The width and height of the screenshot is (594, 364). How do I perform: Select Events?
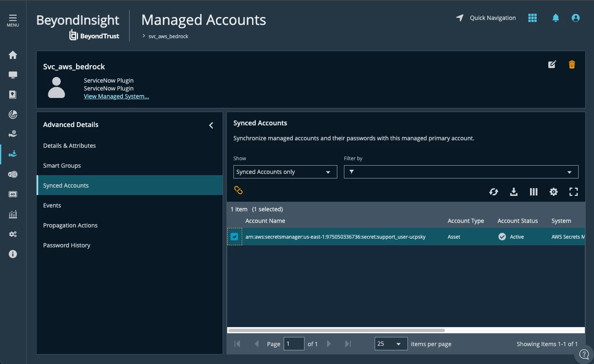coord(130,205)
